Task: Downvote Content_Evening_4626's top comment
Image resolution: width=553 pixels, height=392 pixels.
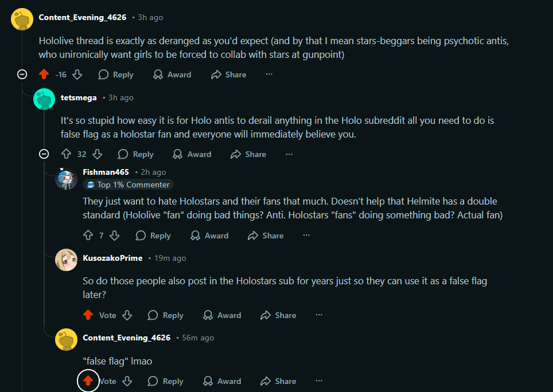Action: click(77, 75)
